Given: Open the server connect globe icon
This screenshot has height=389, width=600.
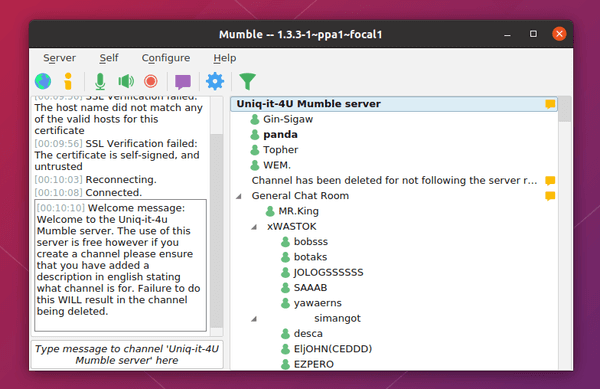Looking at the screenshot, I should (43, 81).
